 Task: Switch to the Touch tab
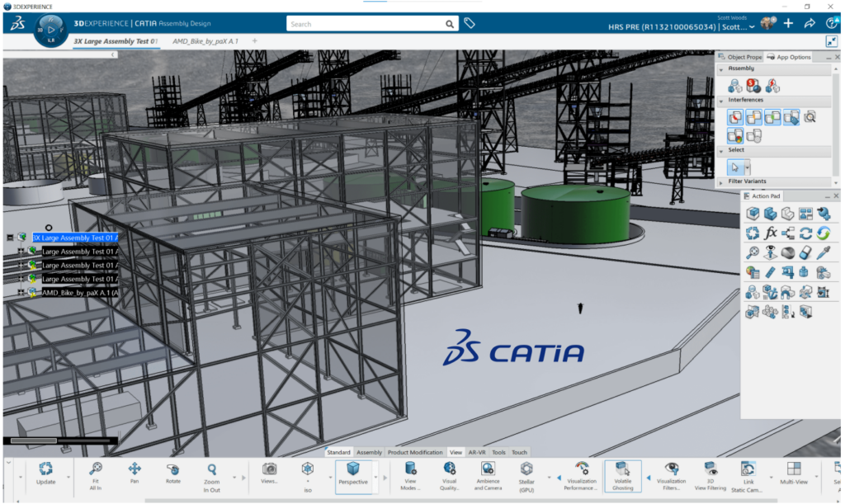pos(519,452)
